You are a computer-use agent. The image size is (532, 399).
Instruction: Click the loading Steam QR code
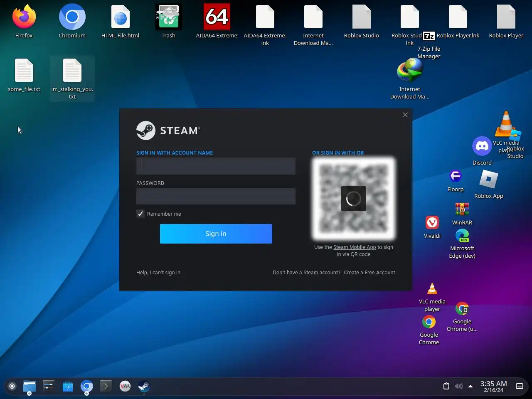coord(354,199)
